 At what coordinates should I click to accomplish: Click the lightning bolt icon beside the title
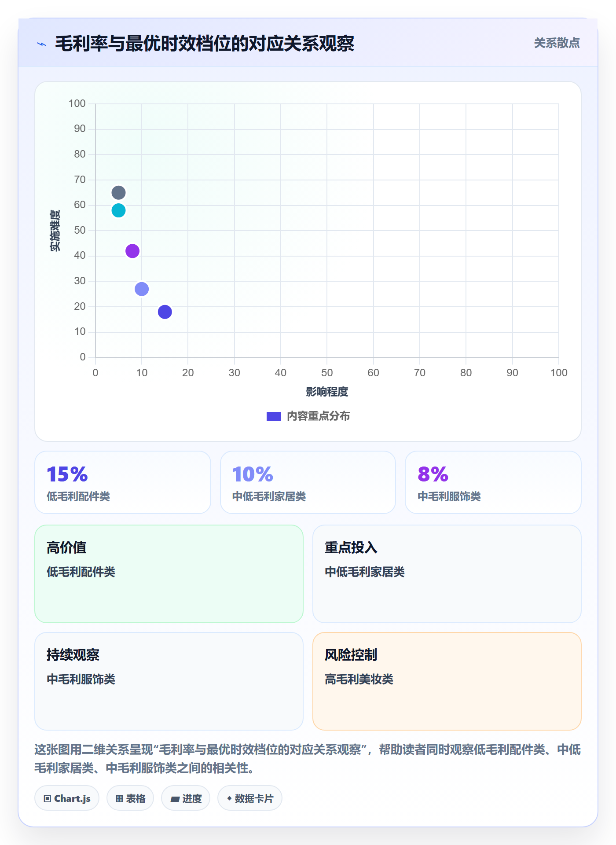[42, 44]
